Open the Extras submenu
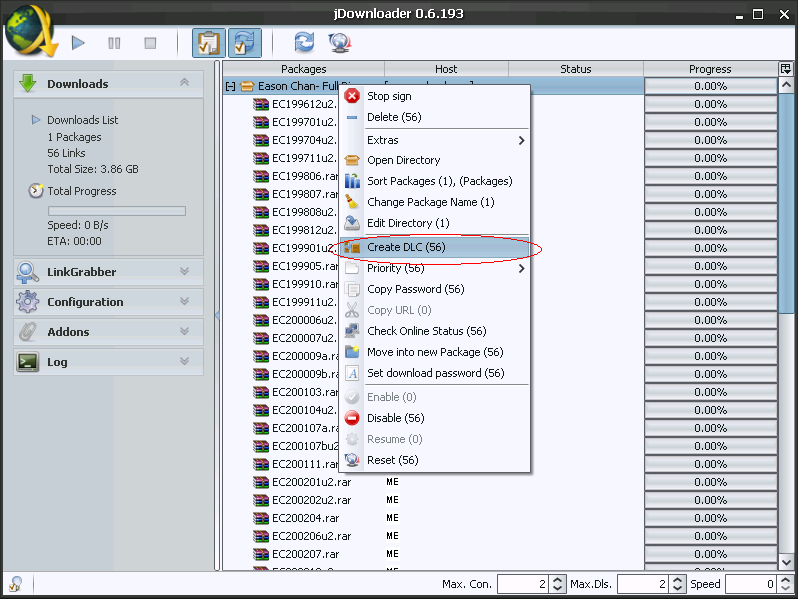Screen dimensions: 798x599 pyautogui.click(x=435, y=140)
